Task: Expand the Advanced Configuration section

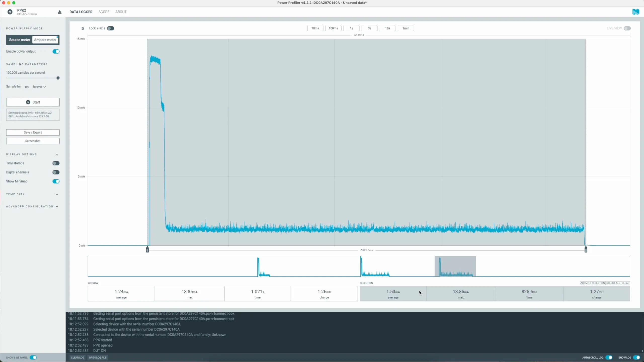Action: tap(57, 207)
